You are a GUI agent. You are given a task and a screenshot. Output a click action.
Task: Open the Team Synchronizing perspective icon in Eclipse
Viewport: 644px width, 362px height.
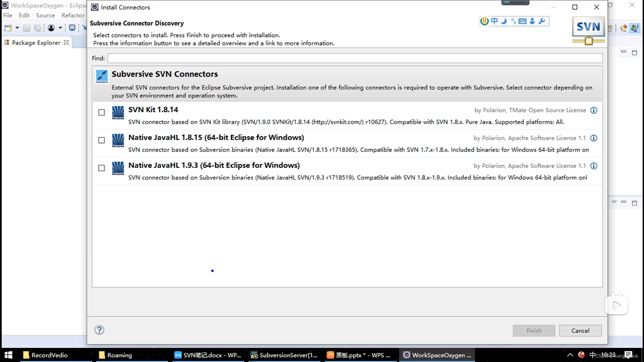click(x=624, y=28)
